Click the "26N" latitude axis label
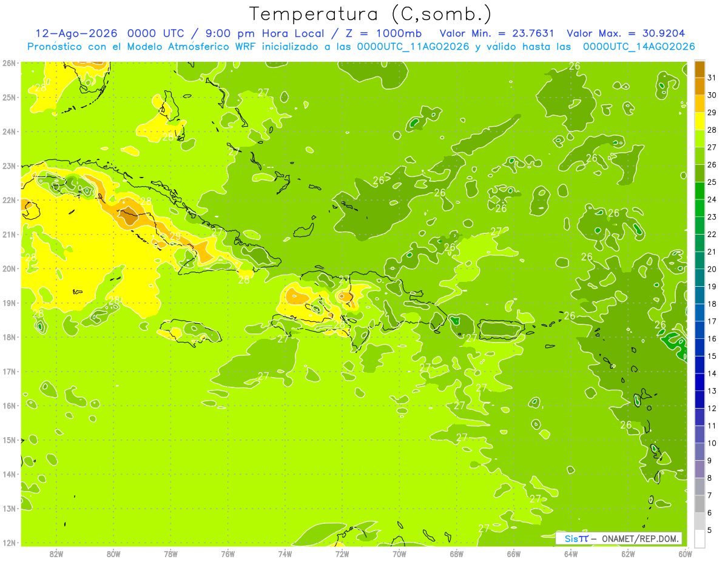The height and width of the screenshot is (562, 728). pyautogui.click(x=9, y=63)
